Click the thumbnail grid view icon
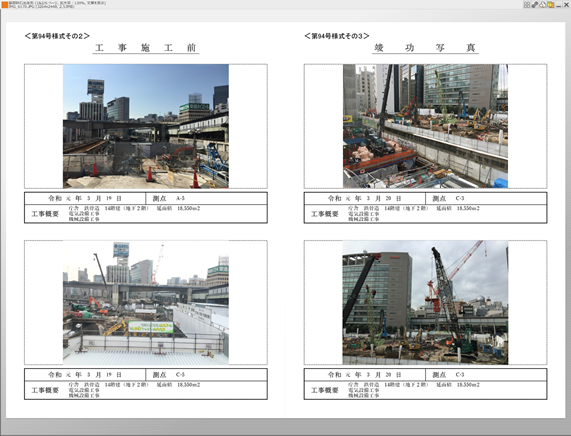Viewport: 571px width, 436px height. click(x=527, y=5)
